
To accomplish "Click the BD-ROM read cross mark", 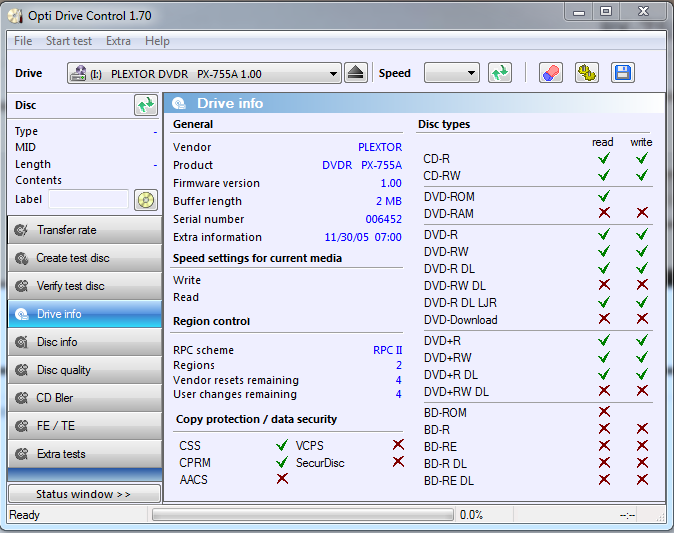I will click(x=604, y=411).
